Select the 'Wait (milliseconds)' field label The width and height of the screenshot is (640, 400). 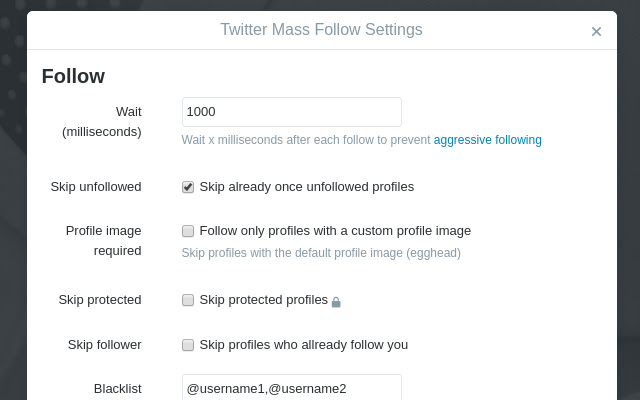tap(102, 121)
